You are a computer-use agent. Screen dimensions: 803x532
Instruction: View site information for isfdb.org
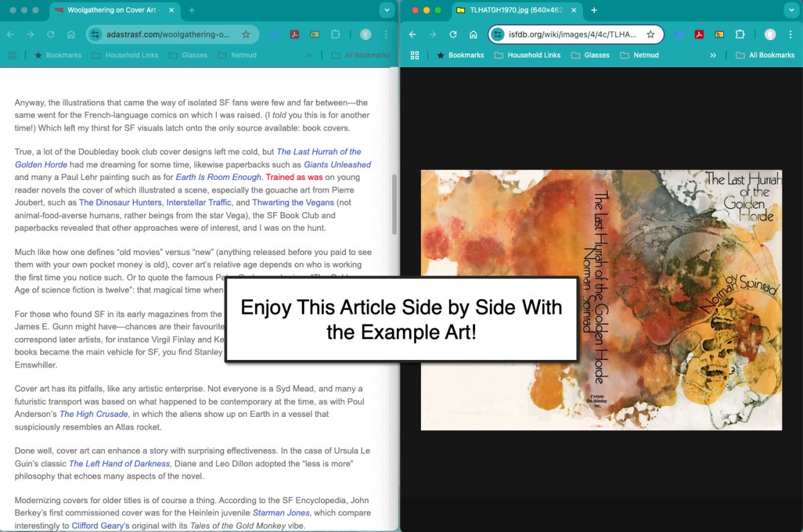click(x=497, y=35)
